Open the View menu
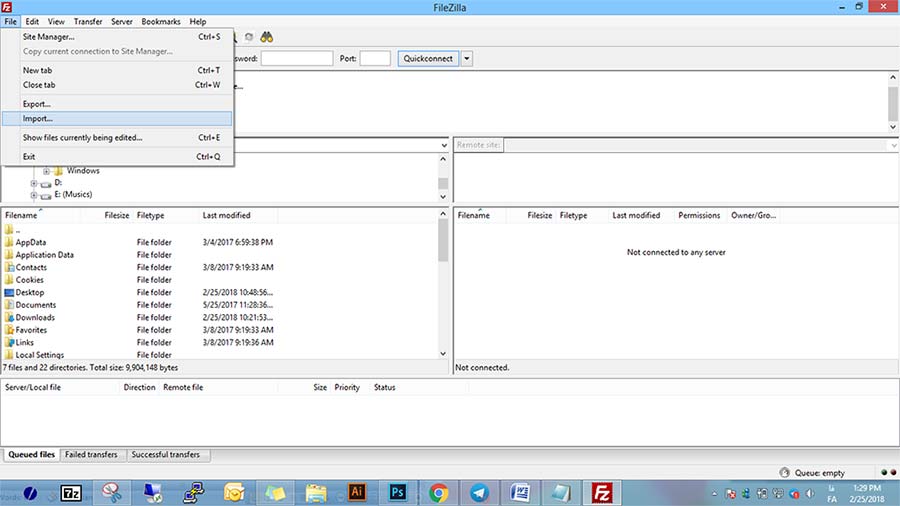The height and width of the screenshot is (506, 900). (x=56, y=21)
